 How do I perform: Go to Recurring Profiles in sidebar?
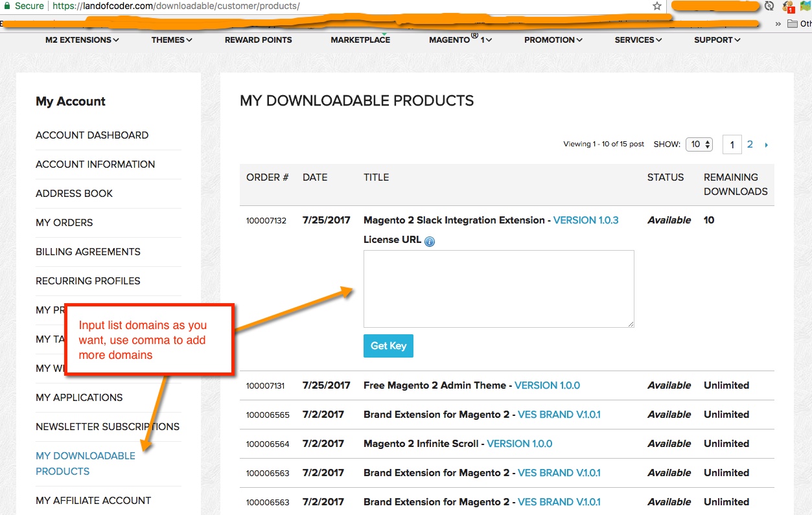click(x=88, y=281)
